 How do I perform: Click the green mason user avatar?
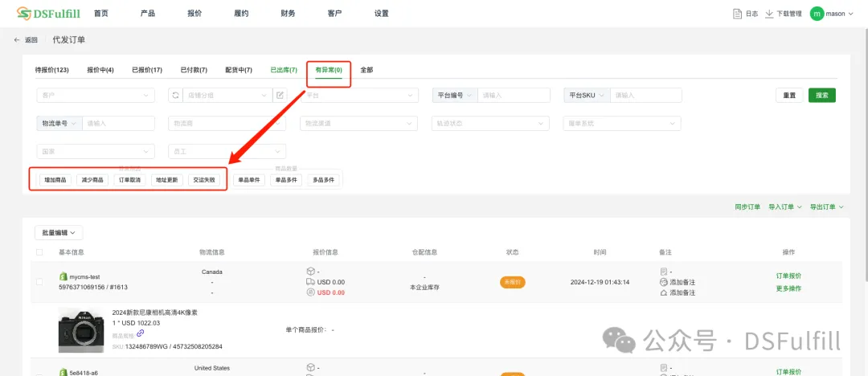coord(817,14)
